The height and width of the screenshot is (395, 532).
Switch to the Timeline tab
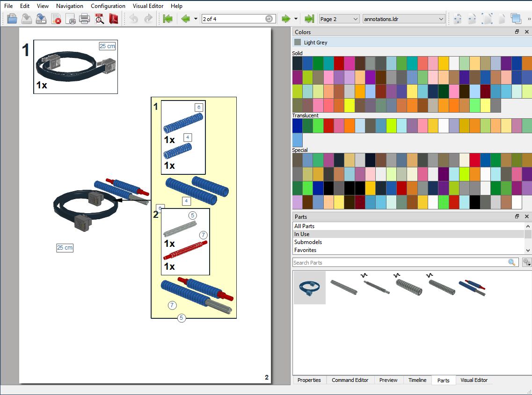[x=417, y=380]
